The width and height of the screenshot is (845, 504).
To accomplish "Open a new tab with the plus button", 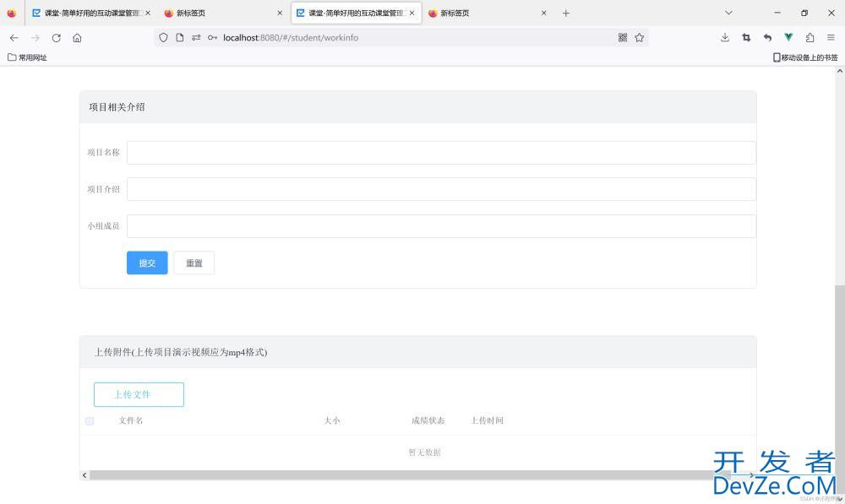I will tap(566, 13).
